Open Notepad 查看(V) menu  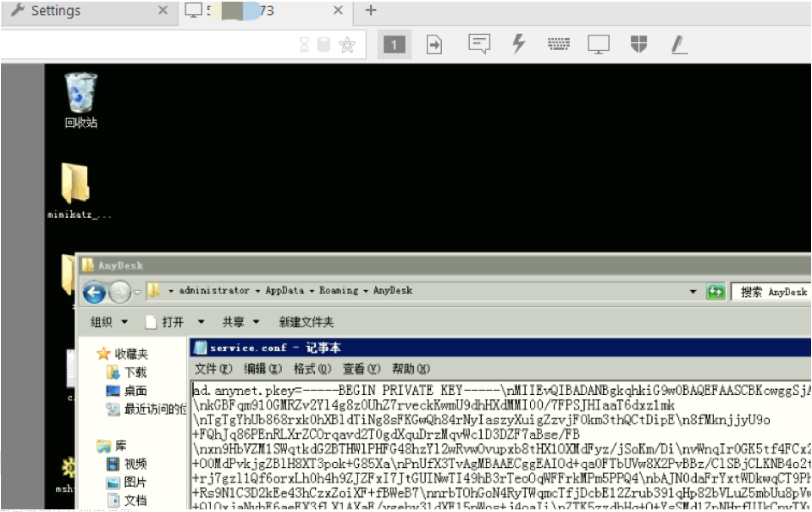click(362, 368)
